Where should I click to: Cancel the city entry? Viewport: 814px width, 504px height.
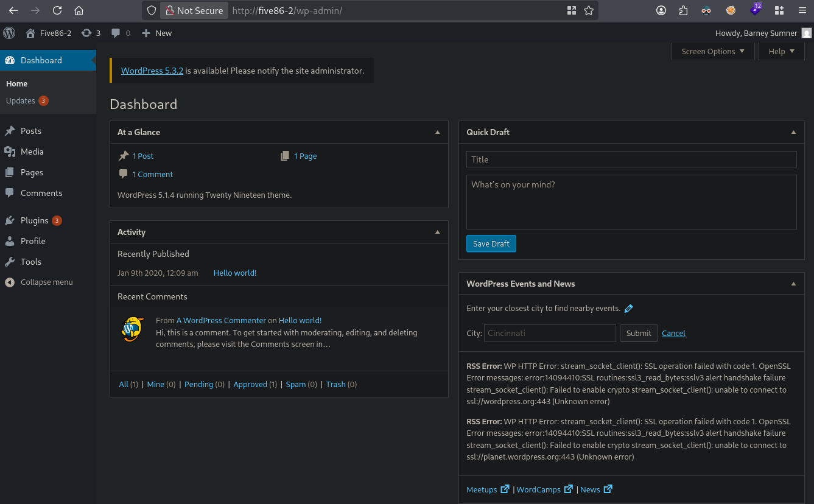click(x=673, y=333)
